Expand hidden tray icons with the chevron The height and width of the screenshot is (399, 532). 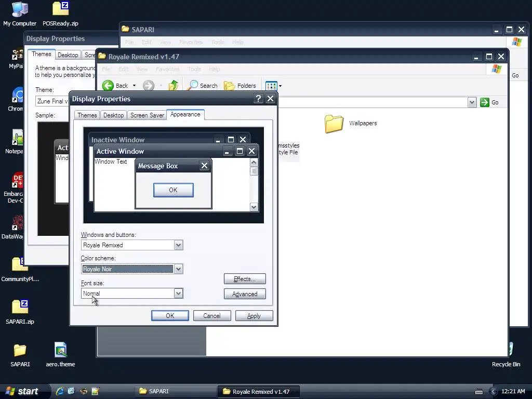(x=494, y=392)
